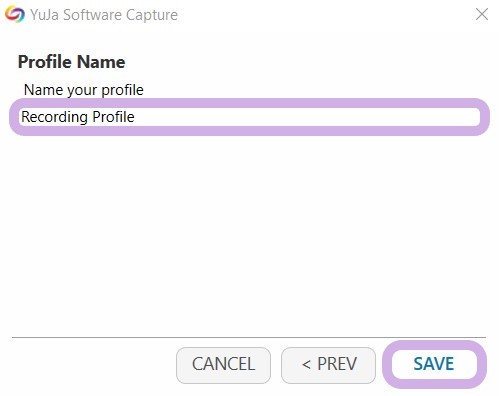Confirm the profile name with SAVE
The height and width of the screenshot is (396, 499).
434,364
